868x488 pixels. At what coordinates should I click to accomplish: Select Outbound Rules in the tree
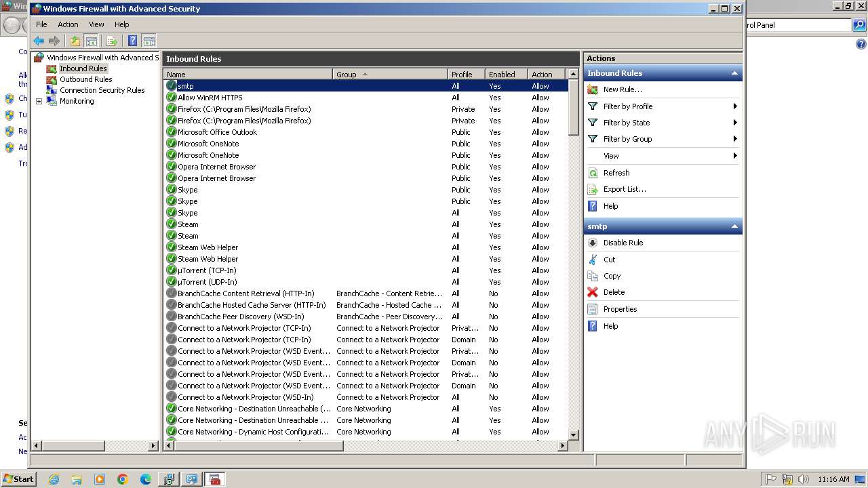click(85, 79)
